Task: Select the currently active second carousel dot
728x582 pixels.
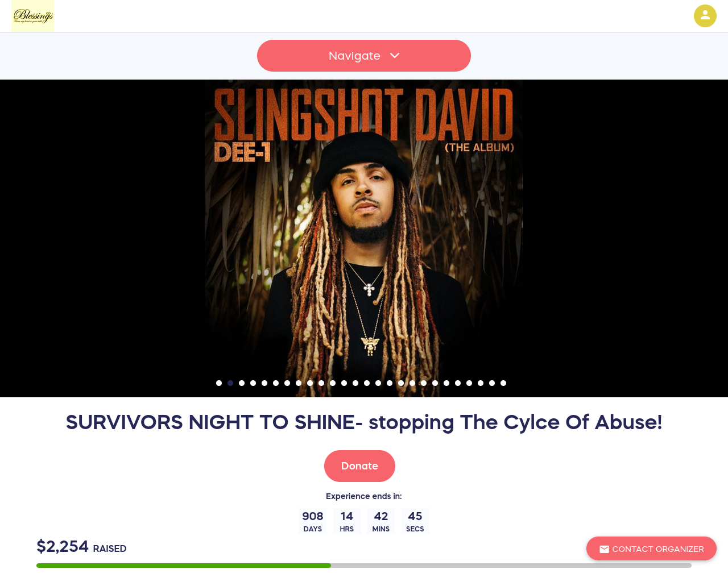Action: (230, 383)
